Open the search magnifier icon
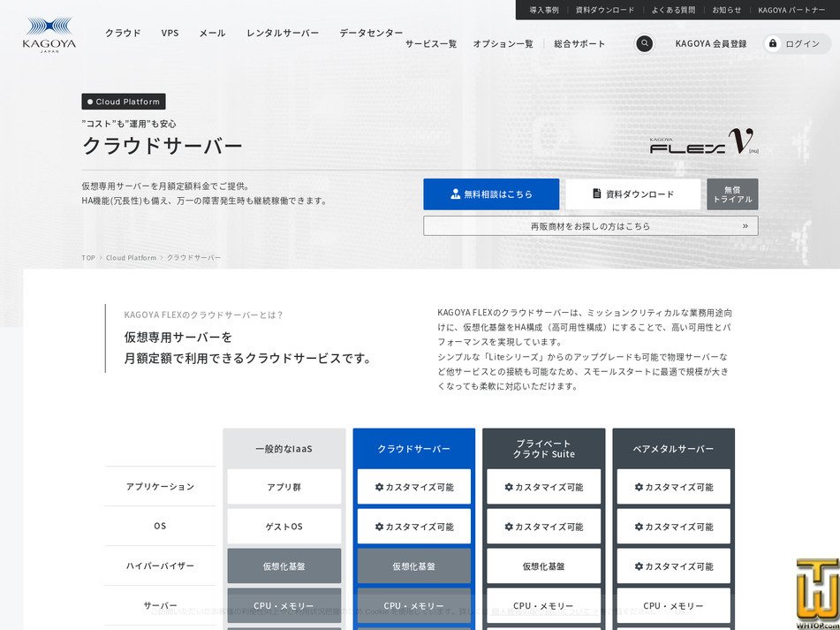Screen dimensions: 840x630 point(644,43)
